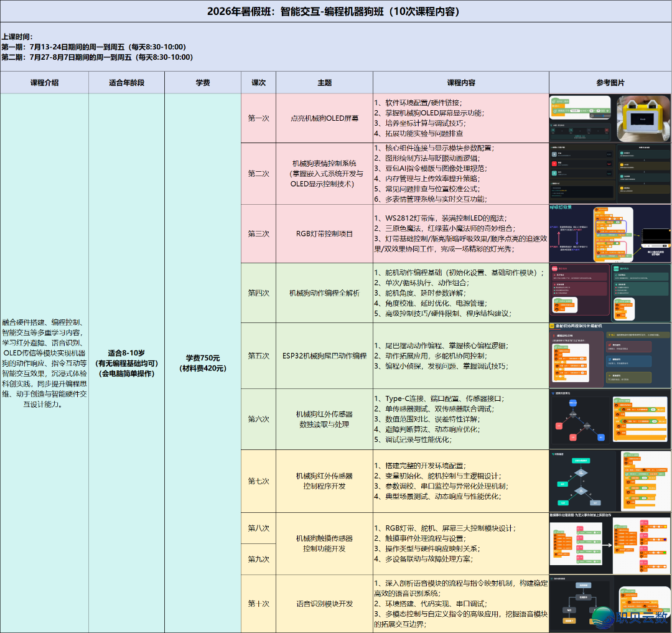Click lesson two content starting 核心组件连接
Screen dimensions: 672x633
coord(461,174)
